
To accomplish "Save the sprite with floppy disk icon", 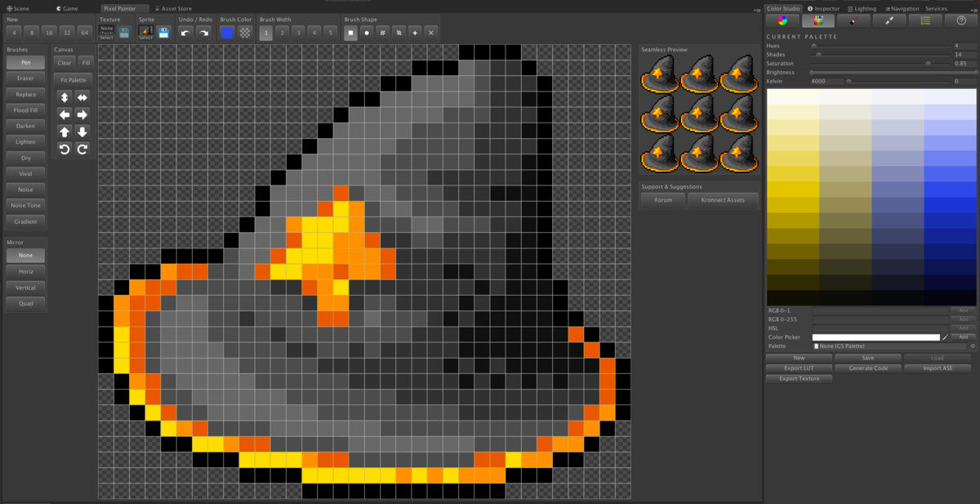I will click(163, 33).
